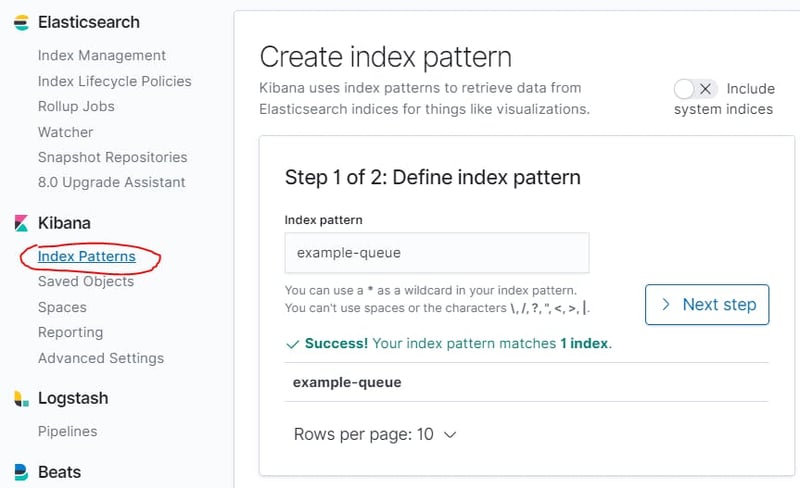Select the example-queue matching index row
The width and height of the screenshot is (800, 488).
526,382
